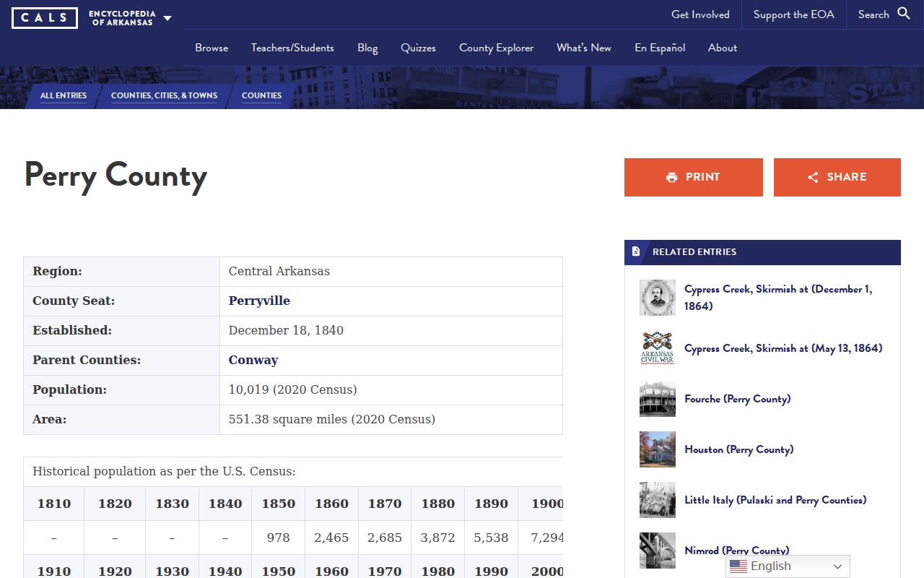The height and width of the screenshot is (578, 924).
Task: Open the About menu item
Action: point(723,48)
